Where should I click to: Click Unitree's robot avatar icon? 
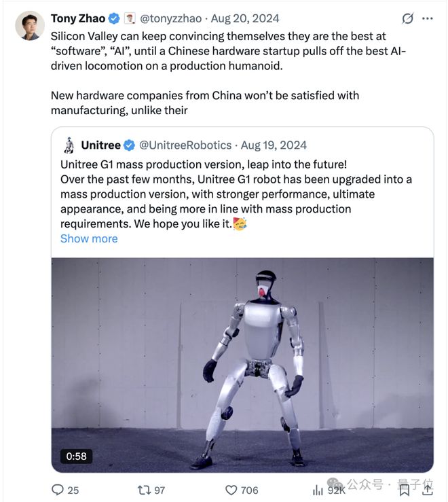[69, 145]
